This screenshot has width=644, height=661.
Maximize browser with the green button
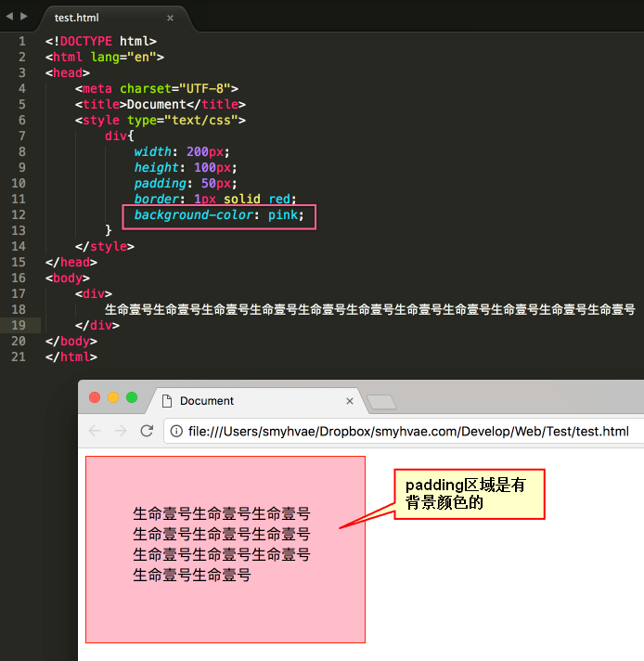pyautogui.click(x=132, y=397)
